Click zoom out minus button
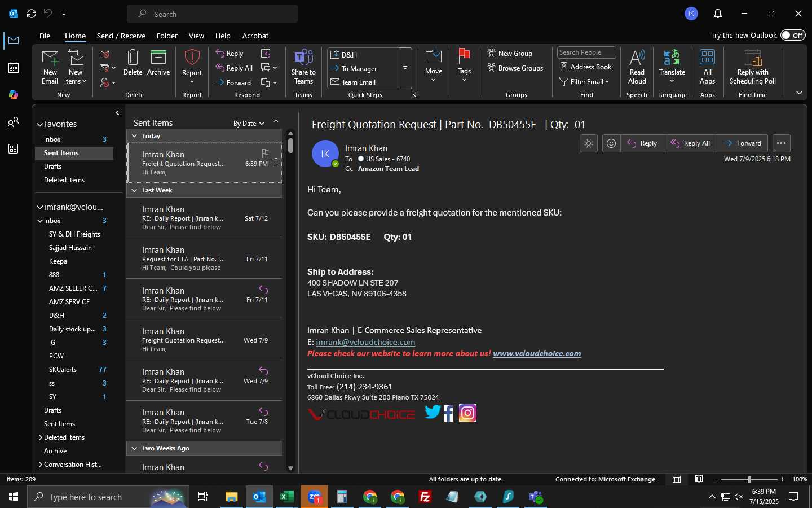Viewport: 812px width, 508px height. (x=716, y=479)
